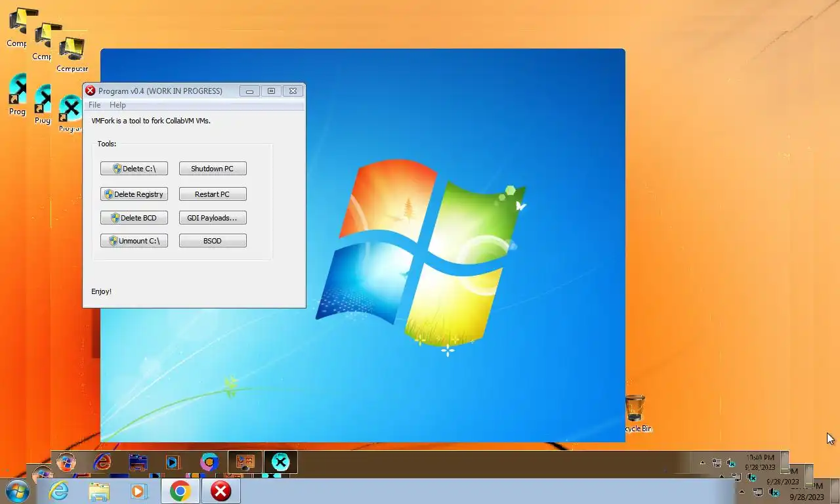Open the Help menu in Program window
The width and height of the screenshot is (840, 504).
(x=117, y=105)
